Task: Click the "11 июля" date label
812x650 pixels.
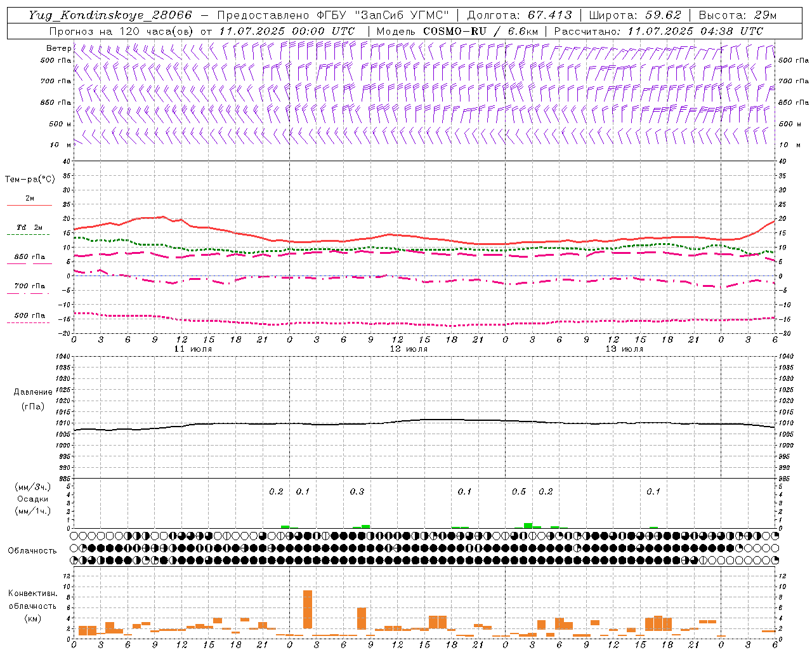Action: (x=193, y=349)
